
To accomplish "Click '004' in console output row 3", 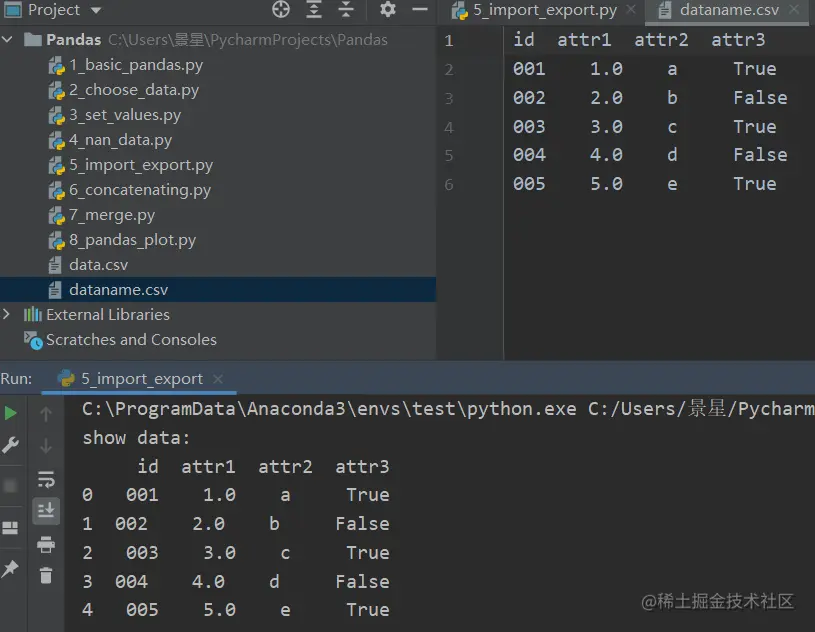I will (x=132, y=581).
